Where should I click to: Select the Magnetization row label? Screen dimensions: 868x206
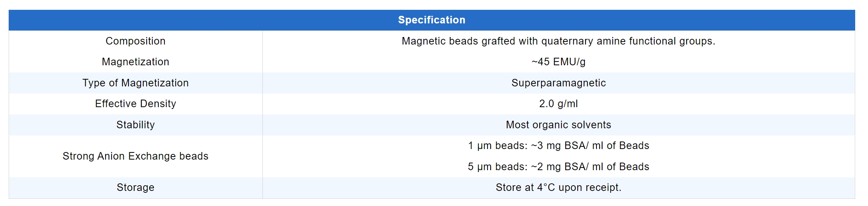tap(135, 62)
